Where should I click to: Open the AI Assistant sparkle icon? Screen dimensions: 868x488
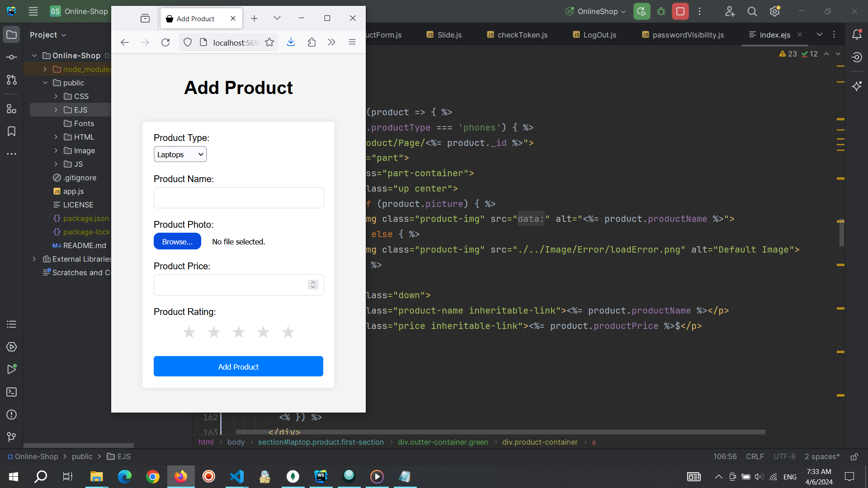[857, 86]
